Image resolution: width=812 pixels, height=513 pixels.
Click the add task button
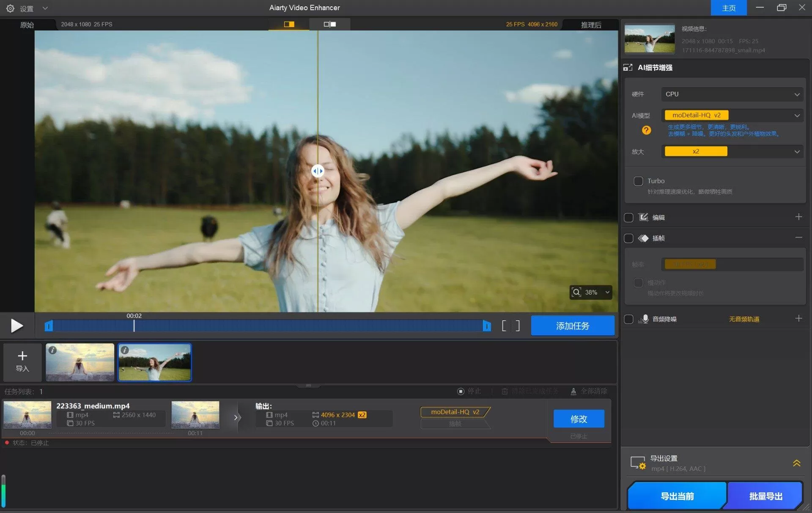click(x=572, y=325)
